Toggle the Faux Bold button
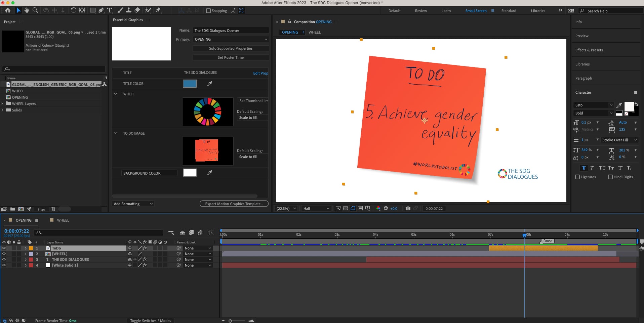This screenshot has width=644, height=323. (x=583, y=168)
